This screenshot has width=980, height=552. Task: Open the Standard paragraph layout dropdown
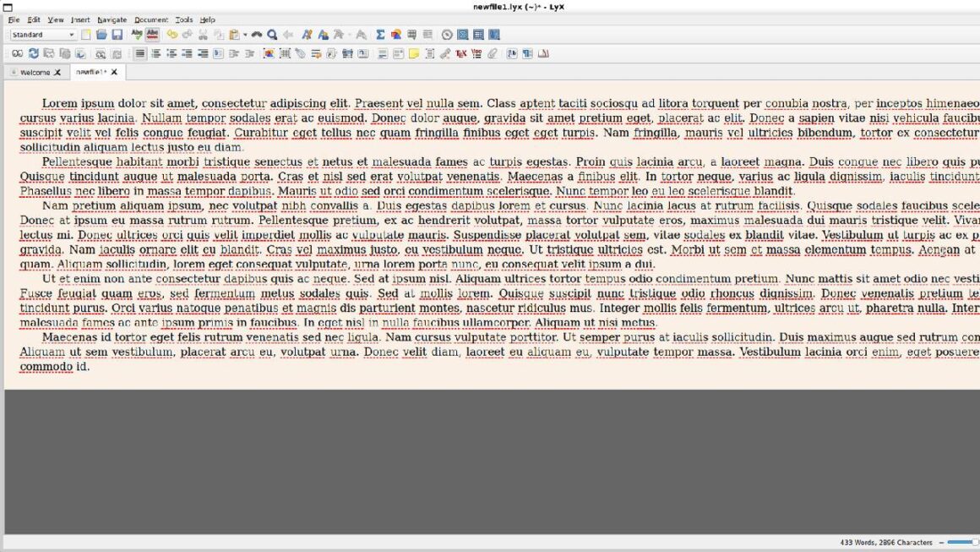42,35
